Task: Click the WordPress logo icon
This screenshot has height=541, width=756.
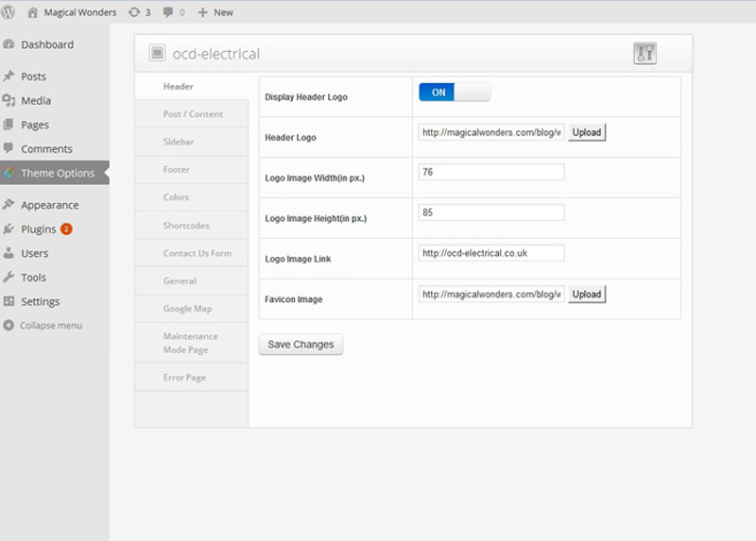Action: coord(9,12)
